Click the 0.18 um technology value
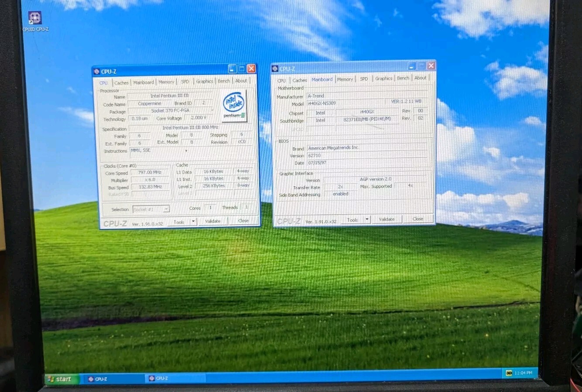582x392 pixels. pos(139,119)
